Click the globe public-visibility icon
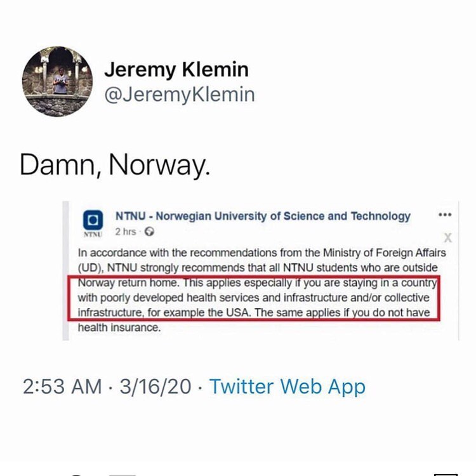476x476 pixels. [x=150, y=232]
